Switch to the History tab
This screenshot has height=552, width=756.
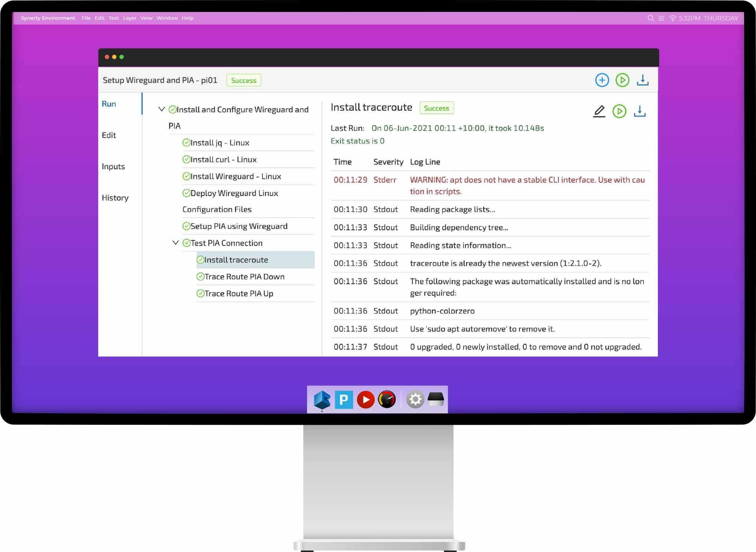[115, 198]
